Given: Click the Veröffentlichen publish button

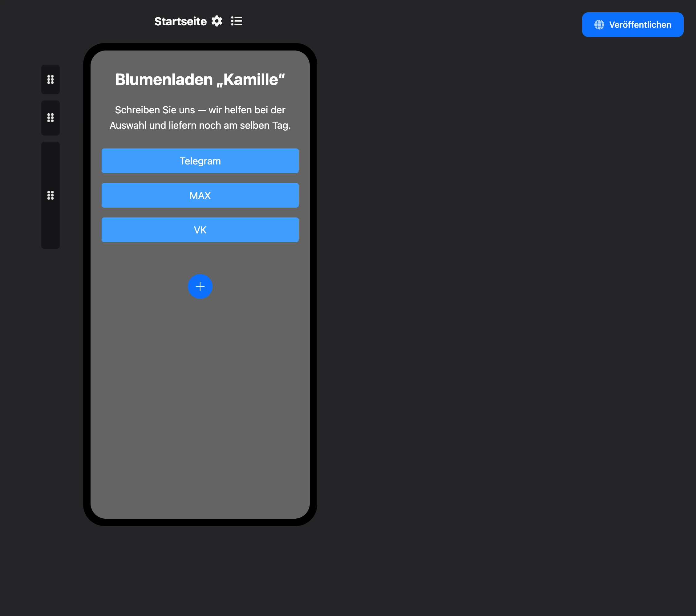Looking at the screenshot, I should (632, 25).
